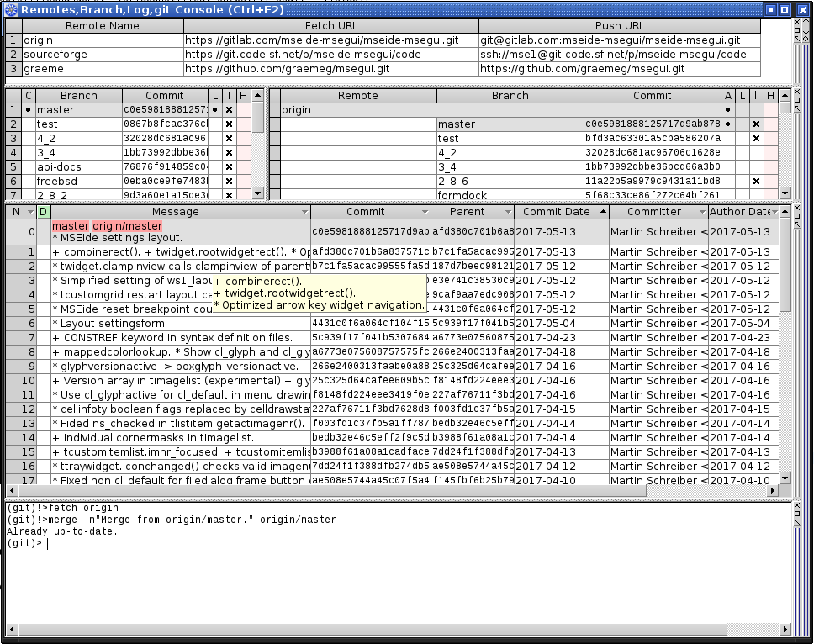
Task: Toggle T column mark for local test branch
Action: click(x=229, y=124)
